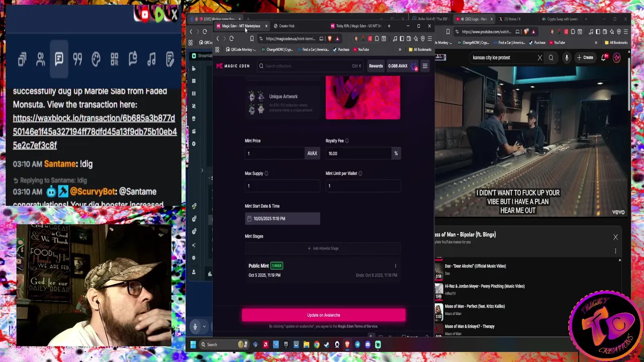The height and width of the screenshot is (362, 644).
Task: Edit the Mint Price field
Action: (x=275, y=153)
